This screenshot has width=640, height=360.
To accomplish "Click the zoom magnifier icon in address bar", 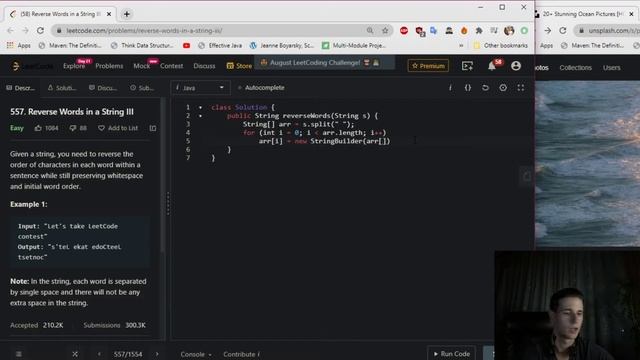I will 370,31.
